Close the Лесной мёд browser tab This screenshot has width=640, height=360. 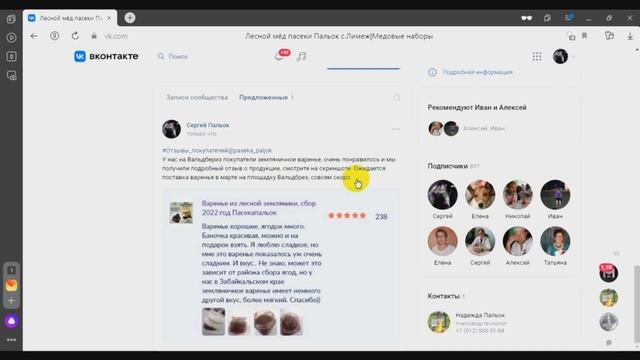click(109, 18)
